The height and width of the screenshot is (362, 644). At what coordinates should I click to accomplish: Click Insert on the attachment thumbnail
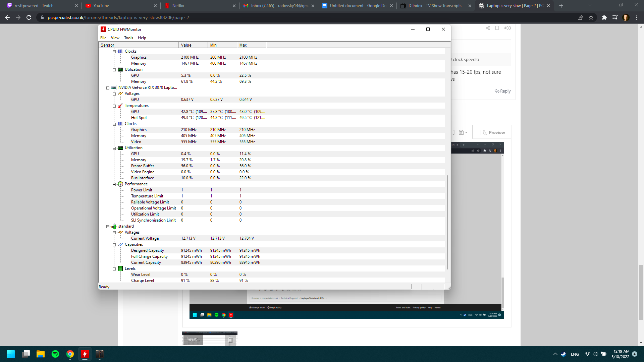click(x=193, y=340)
